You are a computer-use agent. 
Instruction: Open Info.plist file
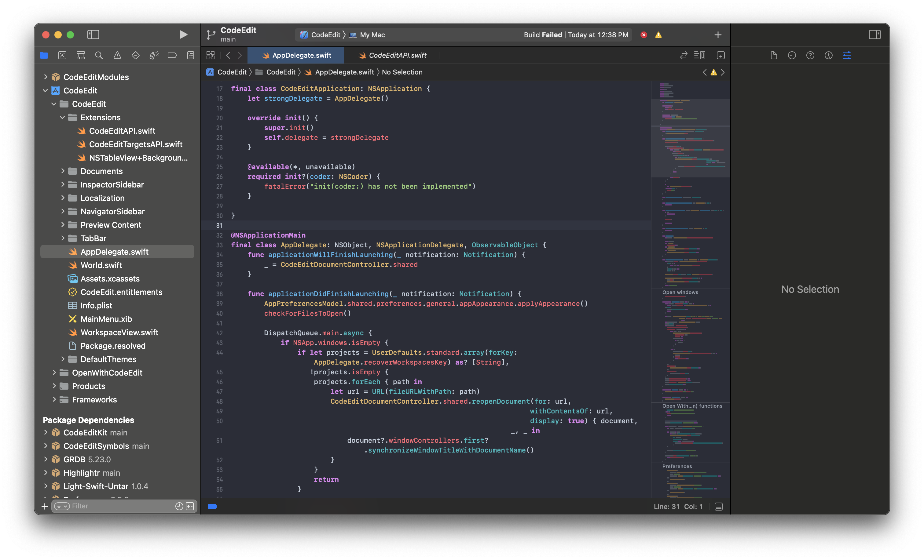pos(117,305)
